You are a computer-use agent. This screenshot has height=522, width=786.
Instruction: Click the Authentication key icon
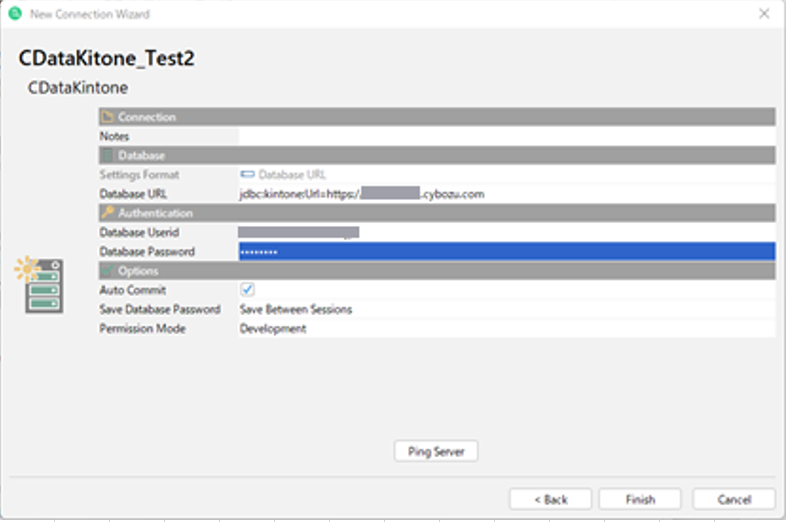click(x=107, y=213)
